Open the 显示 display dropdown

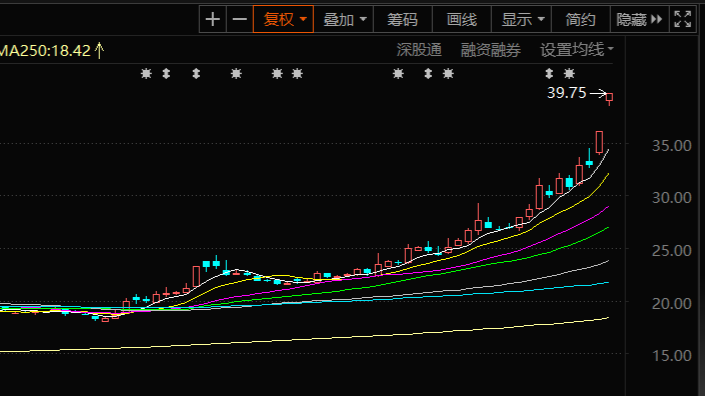(x=522, y=19)
